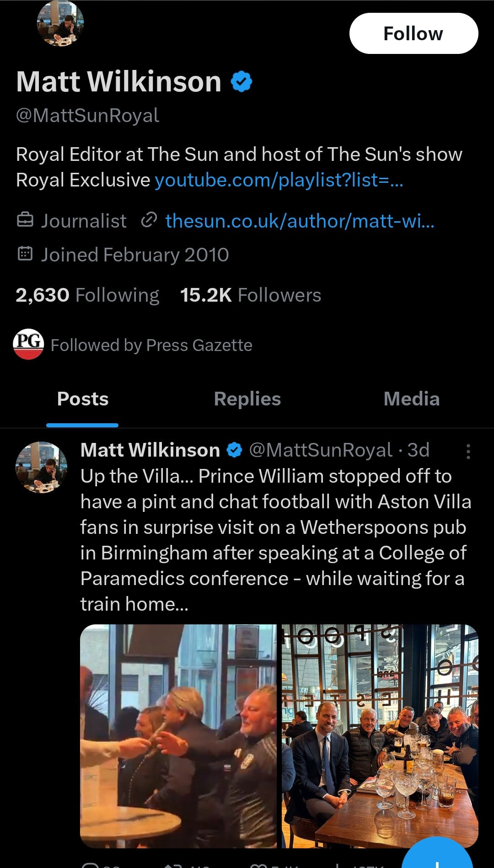The height and width of the screenshot is (868, 494).
Task: Switch to the Replies tab
Action: click(247, 399)
